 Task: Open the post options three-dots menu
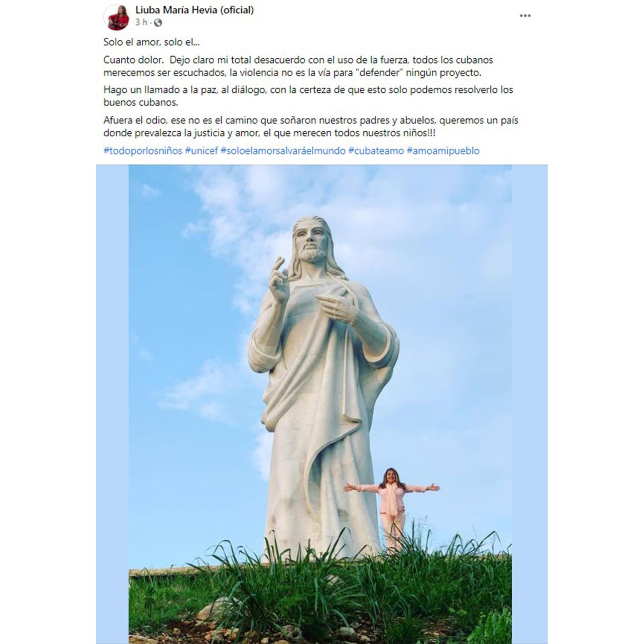(525, 16)
